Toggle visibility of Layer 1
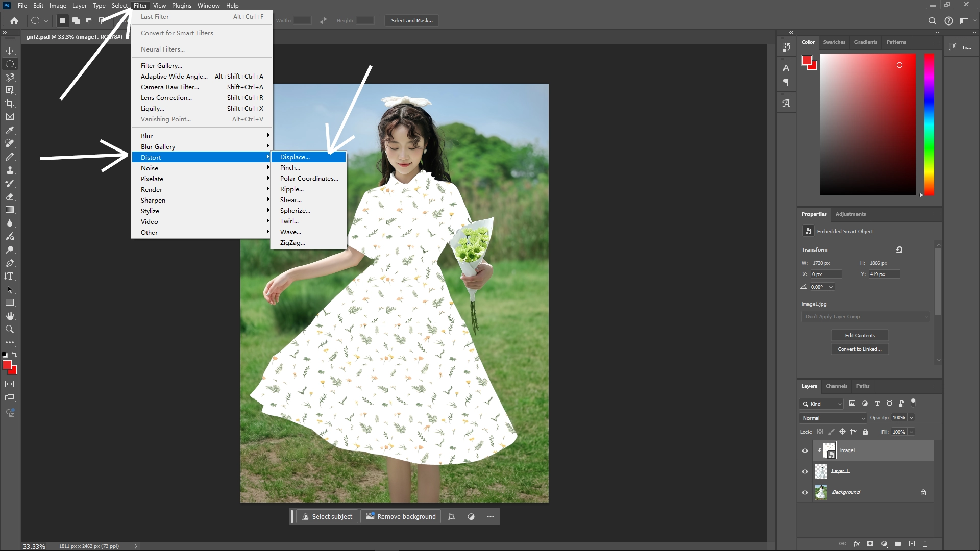980x551 pixels. 805,471
